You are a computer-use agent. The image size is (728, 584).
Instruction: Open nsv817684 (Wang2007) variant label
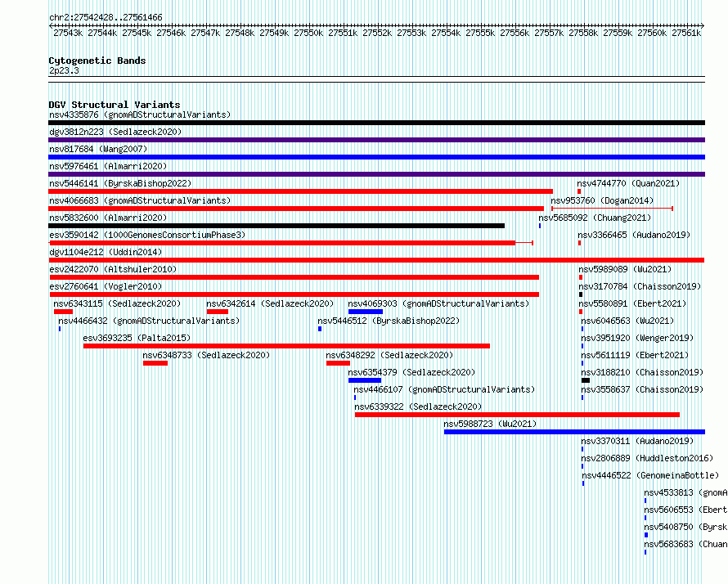tap(98, 149)
